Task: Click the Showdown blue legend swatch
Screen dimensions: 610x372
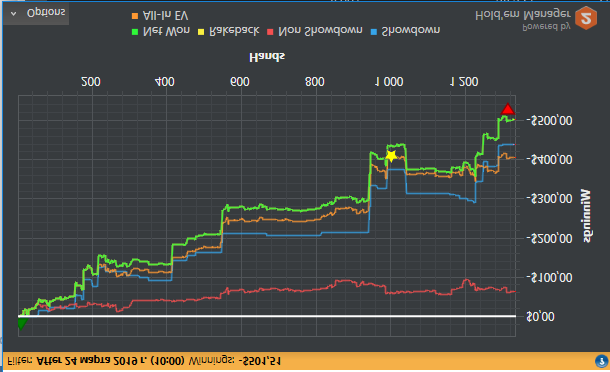Action: pyautogui.click(x=374, y=32)
